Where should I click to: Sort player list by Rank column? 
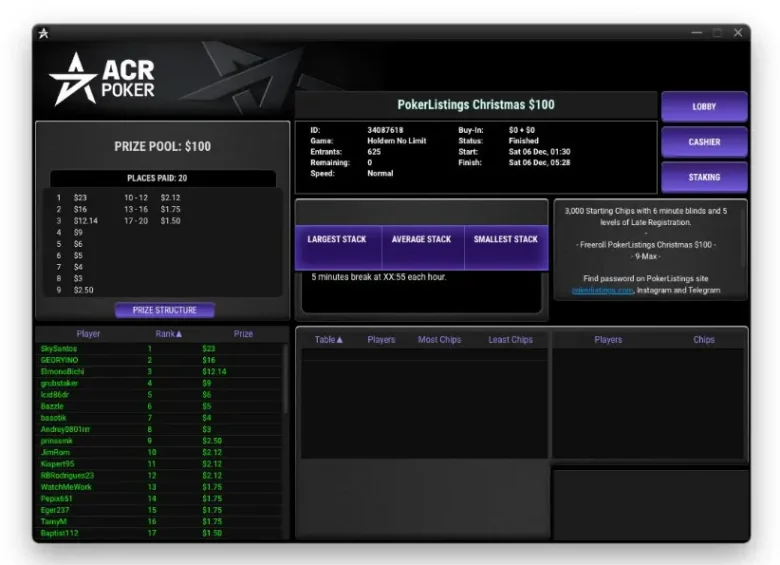click(x=169, y=334)
